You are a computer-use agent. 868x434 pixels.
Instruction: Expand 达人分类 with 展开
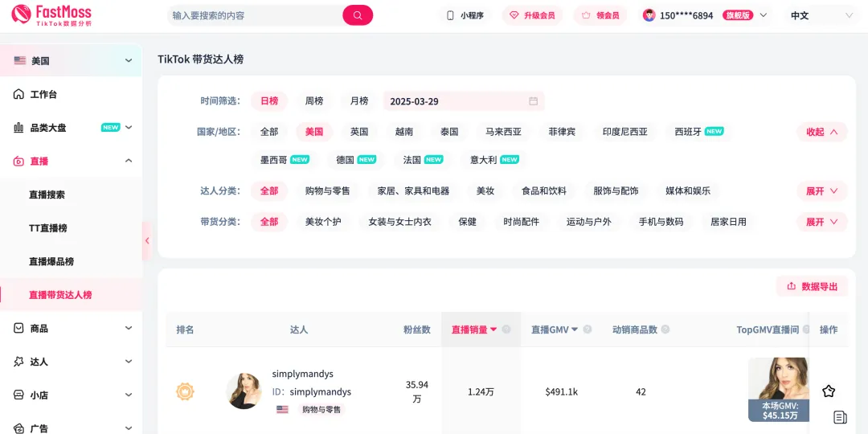(x=822, y=191)
